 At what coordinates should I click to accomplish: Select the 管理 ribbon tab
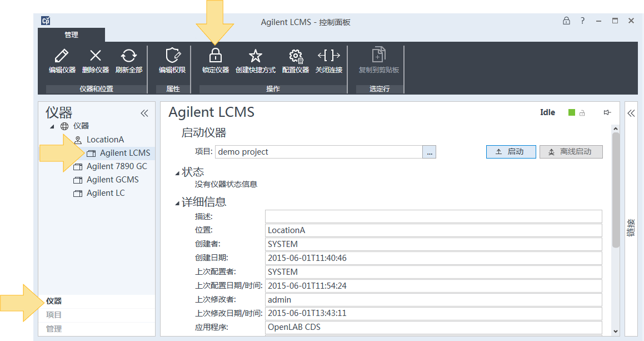(x=71, y=35)
